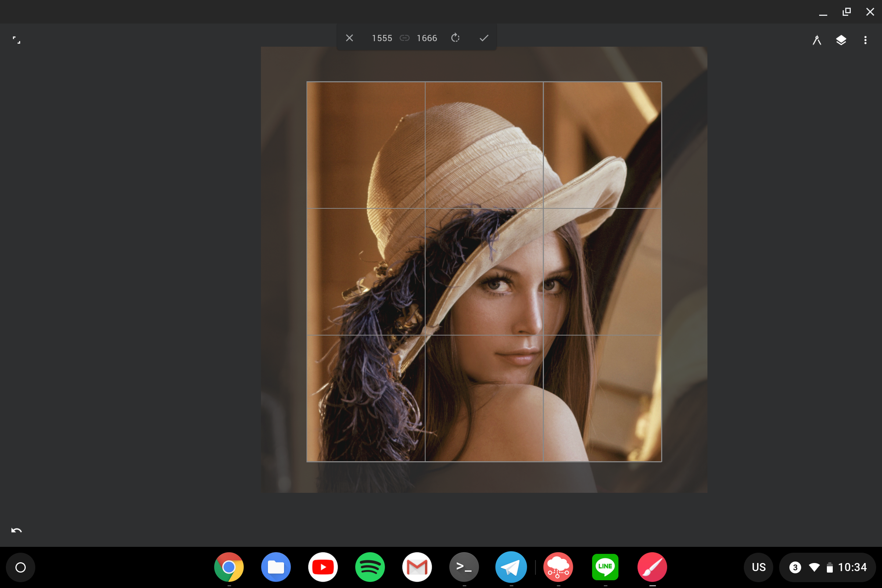Launch Google Chrome from the shelf
Viewport: 882px width, 588px height.
pos(229,567)
